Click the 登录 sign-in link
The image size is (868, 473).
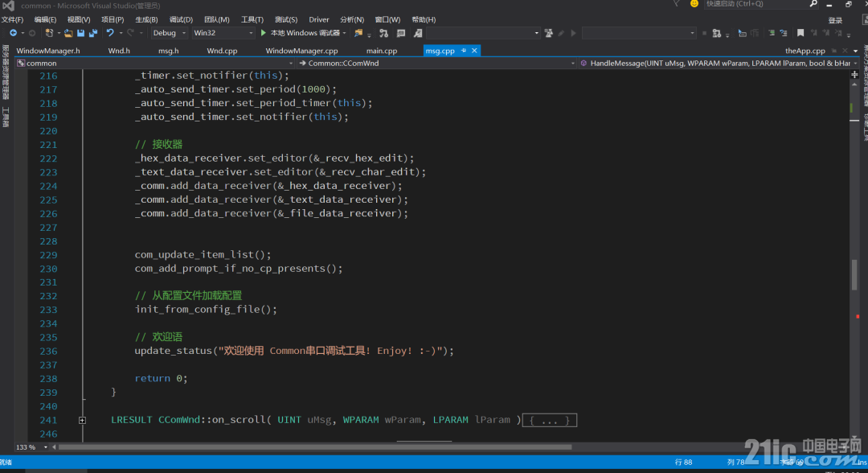tap(835, 20)
